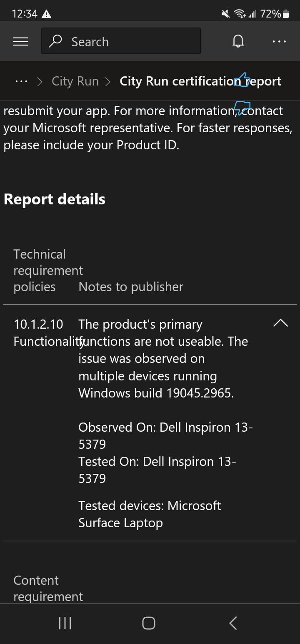Expand the hidden breadcrumb ellipsis
The width and height of the screenshot is (300, 644).
21,81
